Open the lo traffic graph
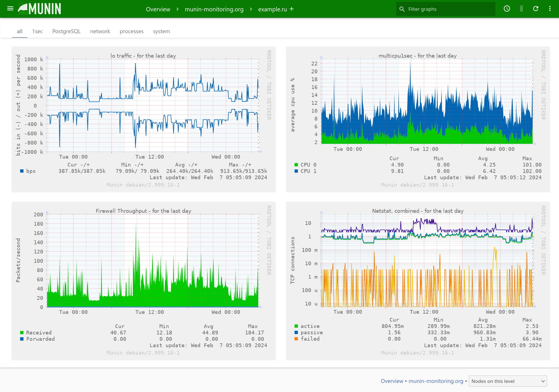 143,119
